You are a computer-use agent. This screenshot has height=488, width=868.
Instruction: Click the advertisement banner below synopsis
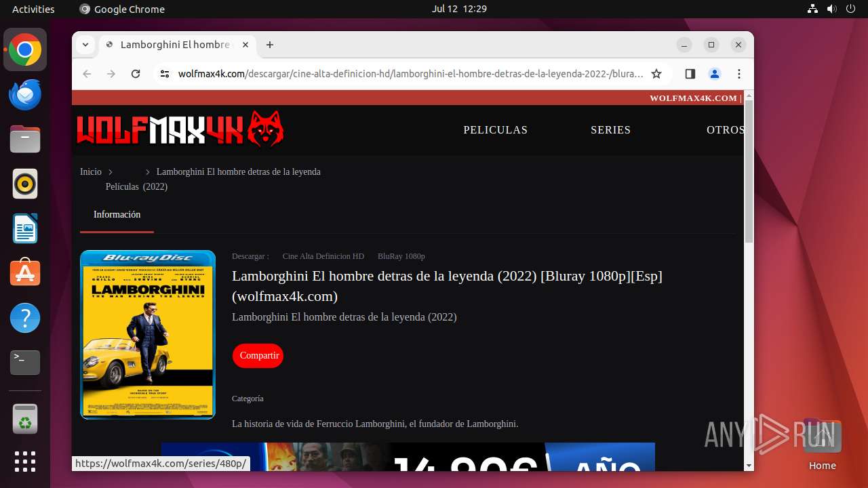coord(408,457)
